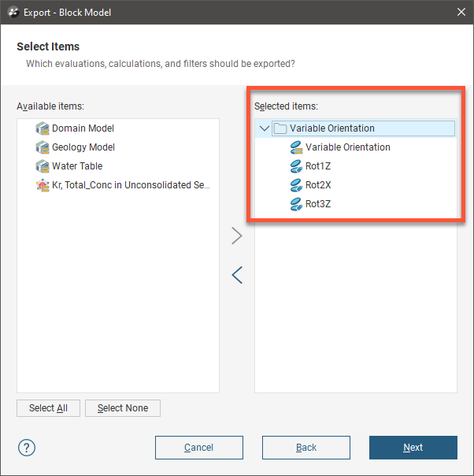
Task: Select Variable Orientation child item
Action: pyautogui.click(x=347, y=147)
